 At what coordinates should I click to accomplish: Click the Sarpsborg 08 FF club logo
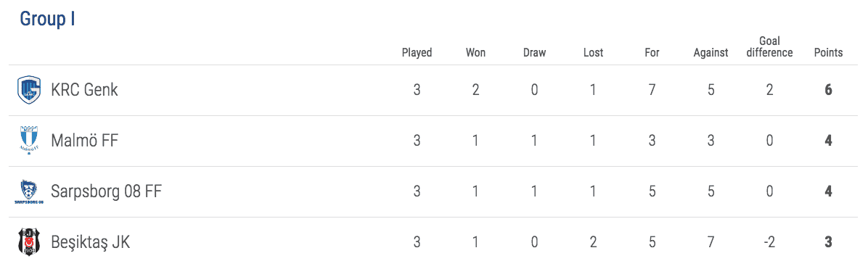[29, 191]
